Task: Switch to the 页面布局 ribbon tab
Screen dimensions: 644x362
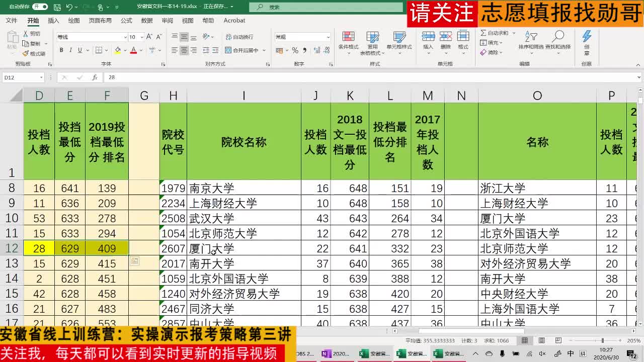Action: (x=100, y=21)
